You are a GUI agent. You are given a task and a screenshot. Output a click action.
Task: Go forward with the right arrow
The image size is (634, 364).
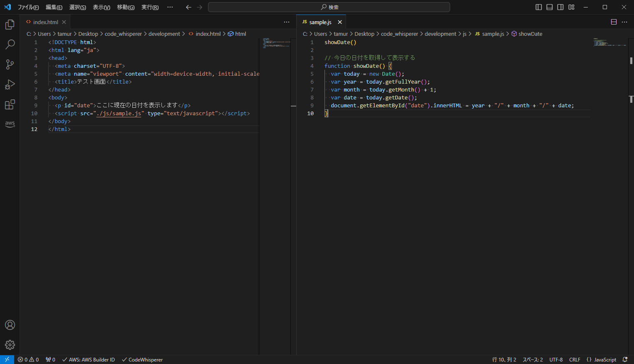click(x=200, y=7)
